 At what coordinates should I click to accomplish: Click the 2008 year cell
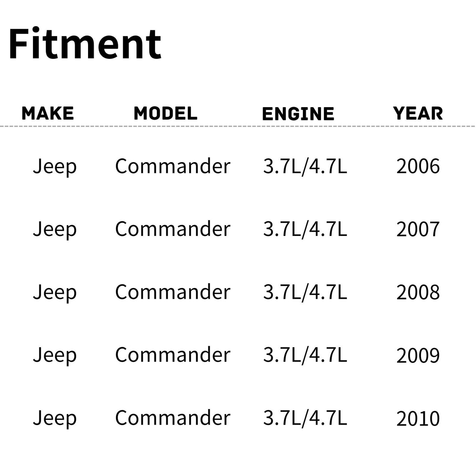(418, 292)
